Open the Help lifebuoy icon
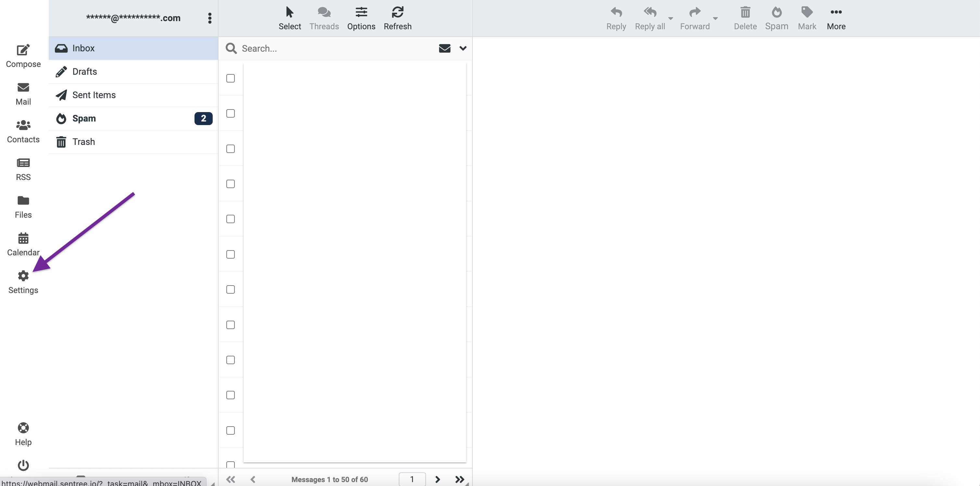980x486 pixels. pos(23,433)
